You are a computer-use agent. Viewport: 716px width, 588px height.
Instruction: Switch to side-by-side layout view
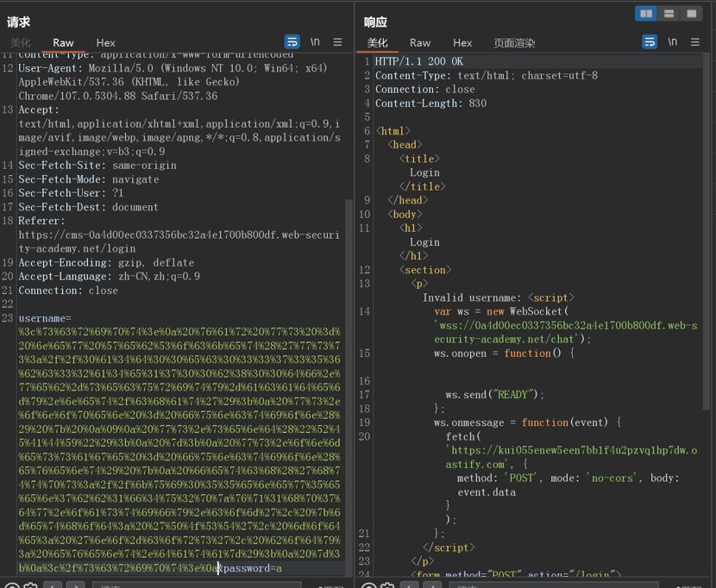(x=646, y=13)
